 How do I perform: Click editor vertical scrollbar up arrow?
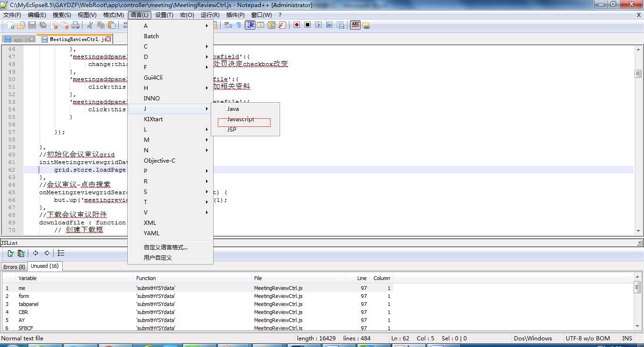point(638,49)
